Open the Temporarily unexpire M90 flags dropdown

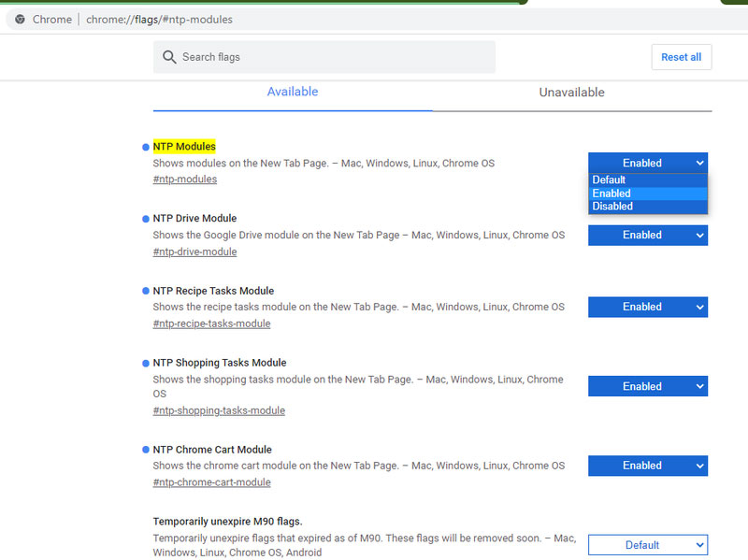tap(647, 545)
